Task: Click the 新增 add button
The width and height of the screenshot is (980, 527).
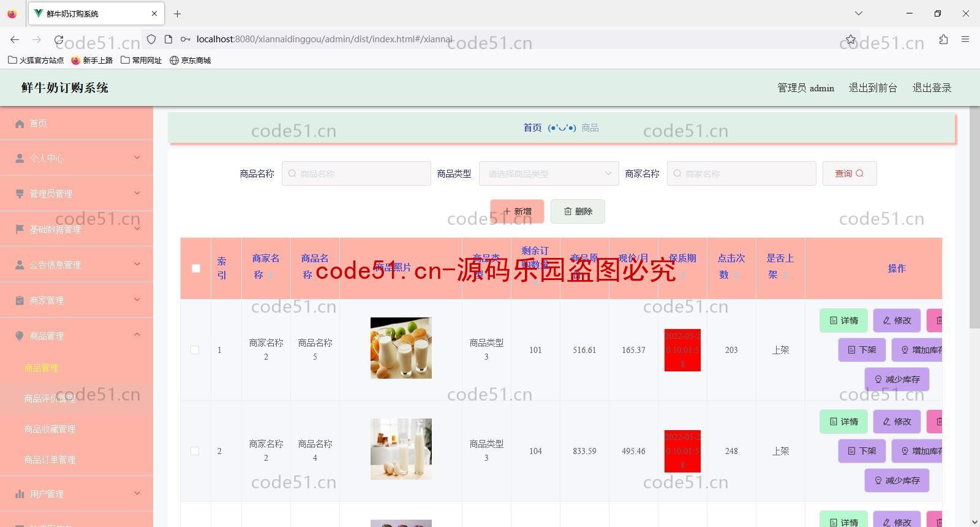Action: [517, 211]
